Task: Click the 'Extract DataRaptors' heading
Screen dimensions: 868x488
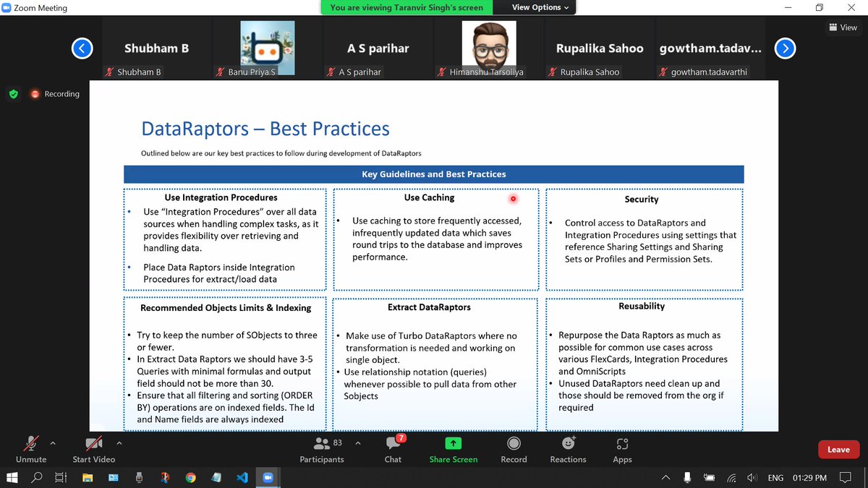Action: [x=429, y=307]
